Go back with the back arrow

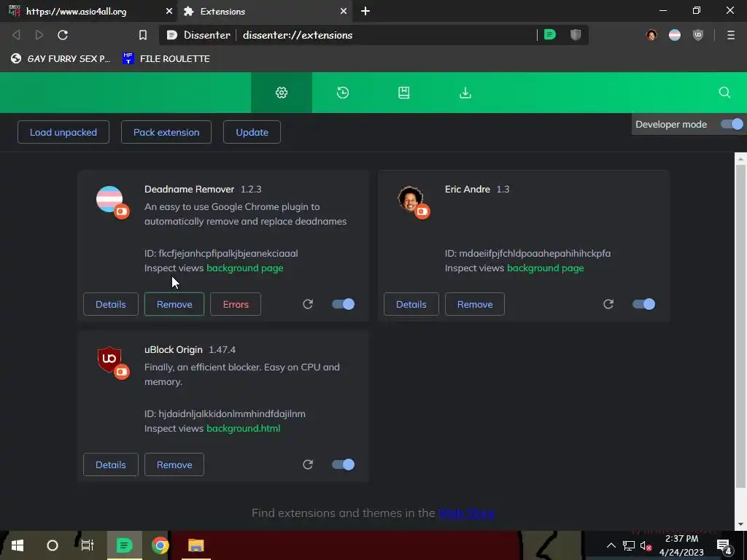point(16,35)
